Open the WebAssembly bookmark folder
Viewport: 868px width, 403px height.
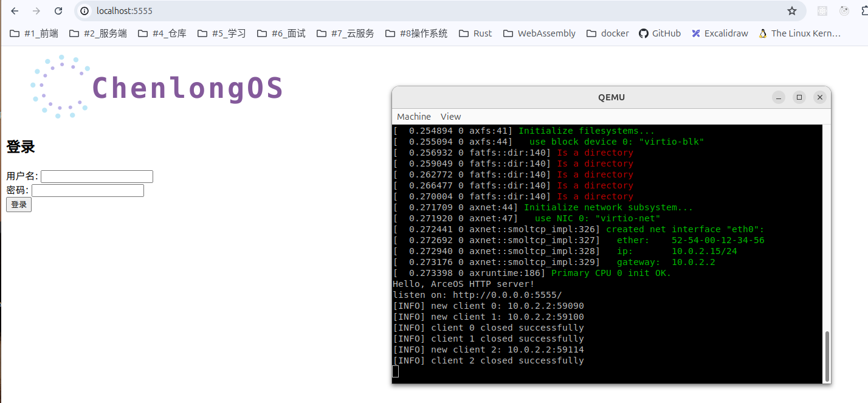[x=539, y=33]
